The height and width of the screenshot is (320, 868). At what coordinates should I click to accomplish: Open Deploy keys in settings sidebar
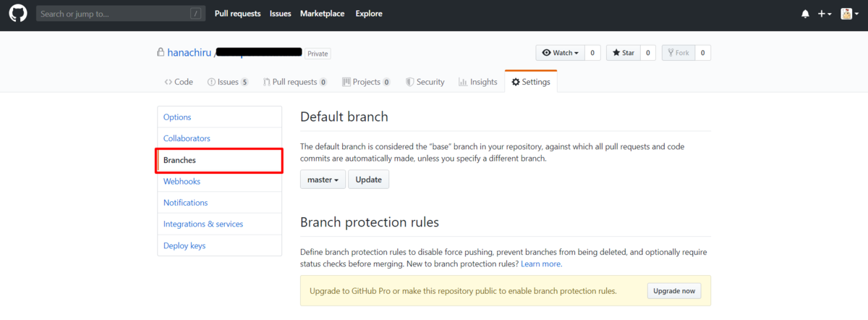pyautogui.click(x=219, y=245)
